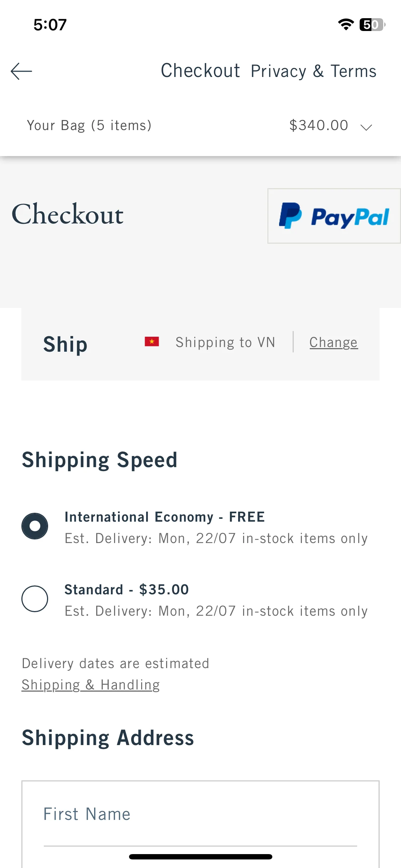Open Privacy & Terms
Viewport: 401px width, 868px height.
[314, 71]
